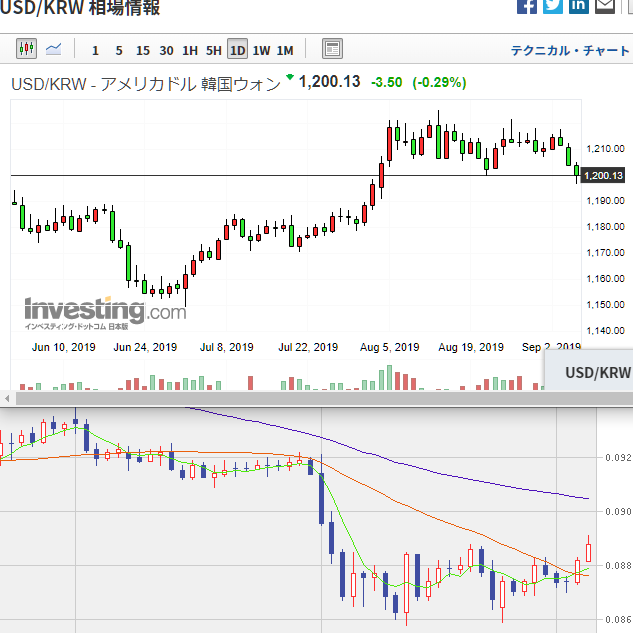Share page by email envelope icon
Screen dimensions: 633x633
[x=605, y=6]
